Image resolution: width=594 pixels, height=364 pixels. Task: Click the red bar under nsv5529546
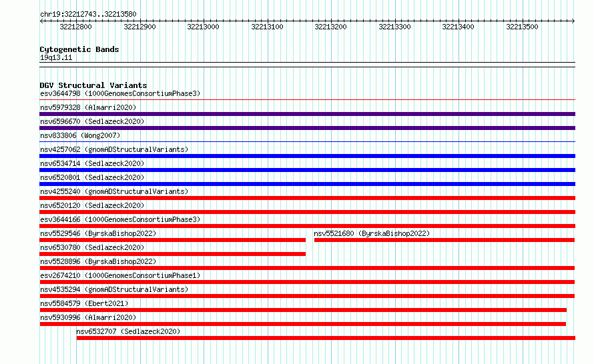[172, 240]
